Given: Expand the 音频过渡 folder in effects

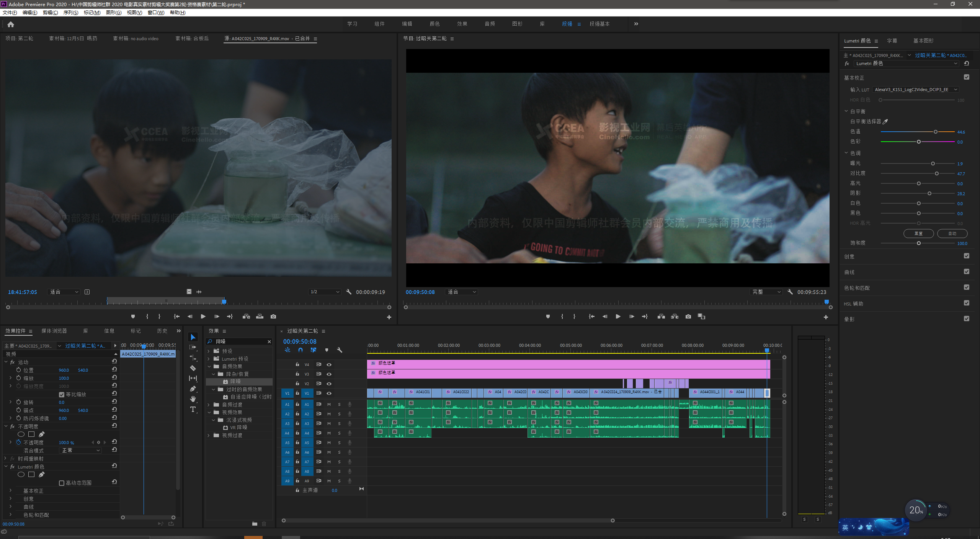Looking at the screenshot, I should [x=209, y=405].
